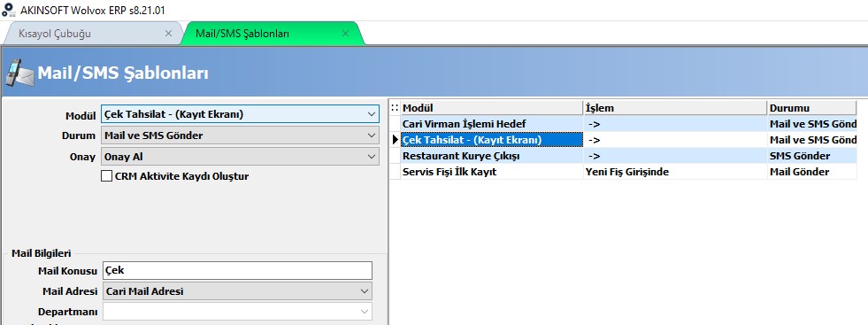Close the Mail/SMS Şablonları tab
The width and height of the screenshot is (868, 325).
pyautogui.click(x=345, y=34)
